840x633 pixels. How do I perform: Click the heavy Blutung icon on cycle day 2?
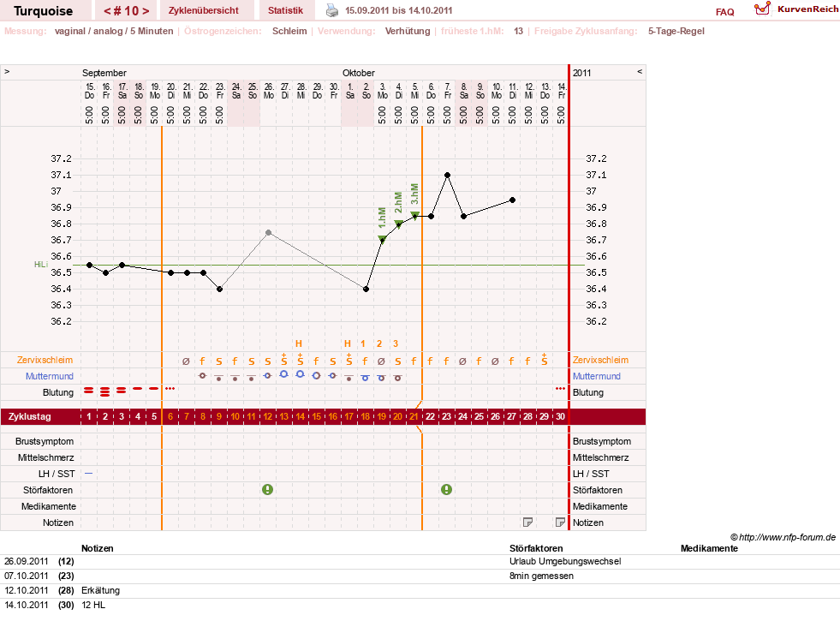click(105, 391)
